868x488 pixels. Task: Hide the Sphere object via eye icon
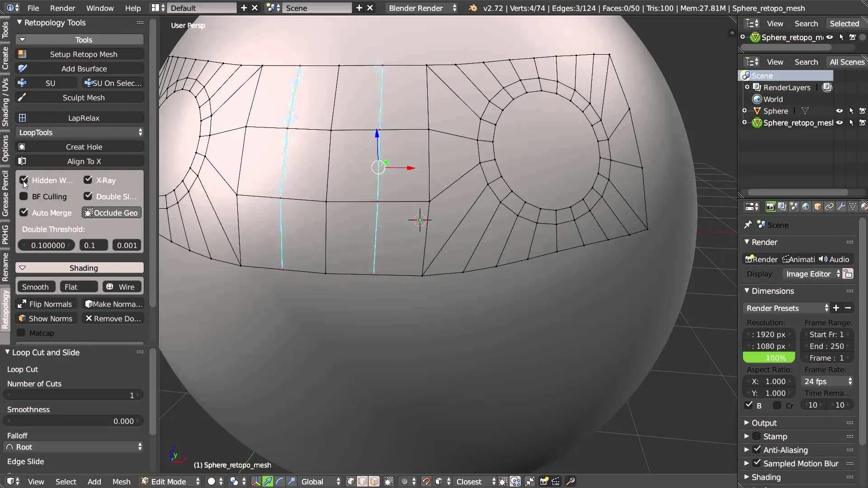pos(839,111)
